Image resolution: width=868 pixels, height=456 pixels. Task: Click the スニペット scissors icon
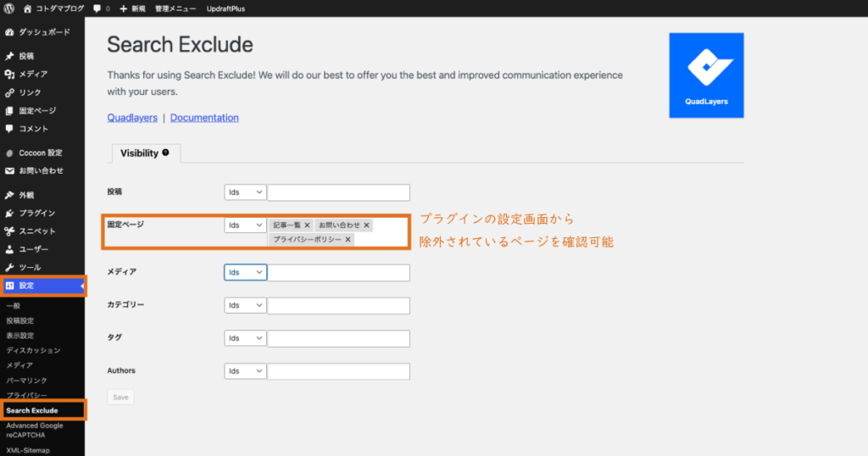[9, 231]
